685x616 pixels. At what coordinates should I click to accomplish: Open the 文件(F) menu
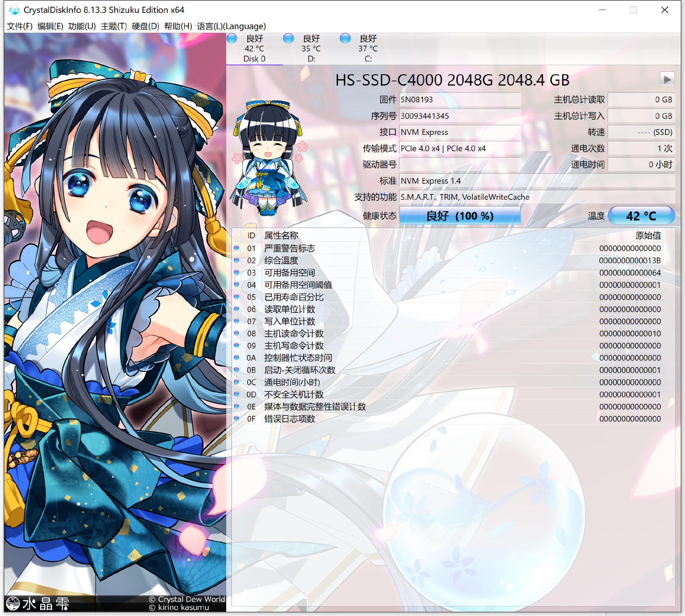coord(20,26)
